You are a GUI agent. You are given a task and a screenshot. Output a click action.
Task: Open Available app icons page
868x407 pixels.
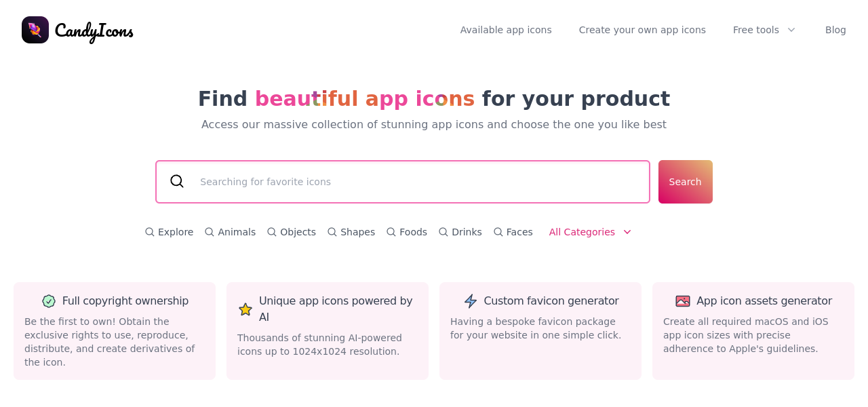tap(506, 30)
